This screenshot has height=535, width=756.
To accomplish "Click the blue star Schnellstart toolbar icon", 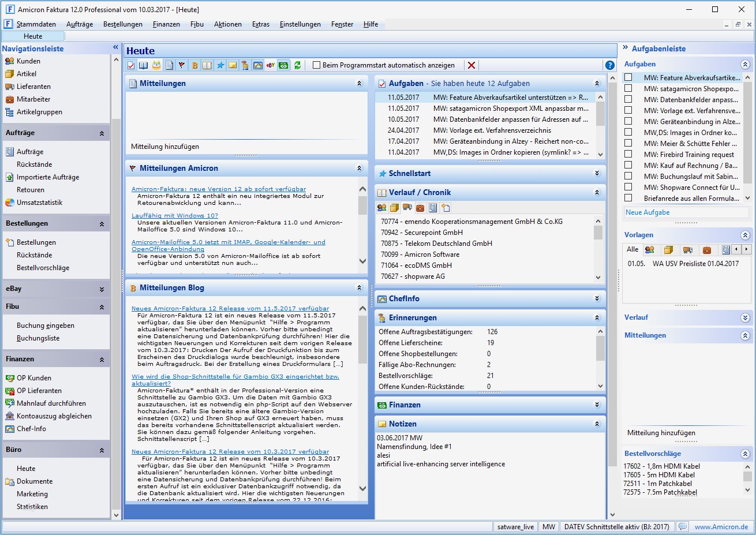I will 220,65.
